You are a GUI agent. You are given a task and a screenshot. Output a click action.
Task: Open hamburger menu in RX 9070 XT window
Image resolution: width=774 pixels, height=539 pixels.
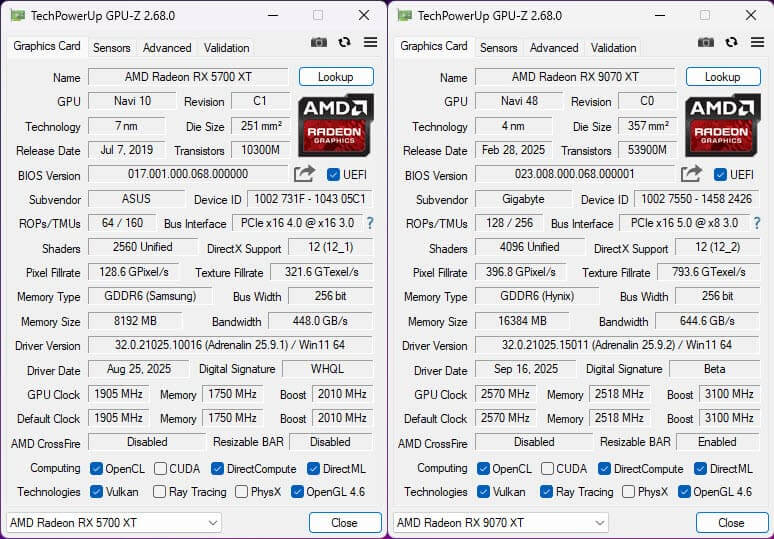(757, 42)
